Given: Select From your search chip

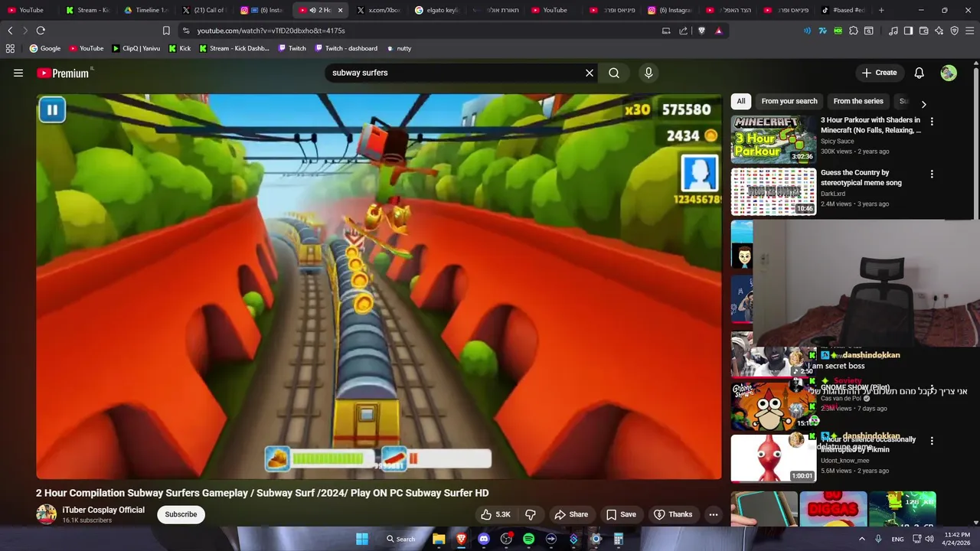Looking at the screenshot, I should (789, 101).
